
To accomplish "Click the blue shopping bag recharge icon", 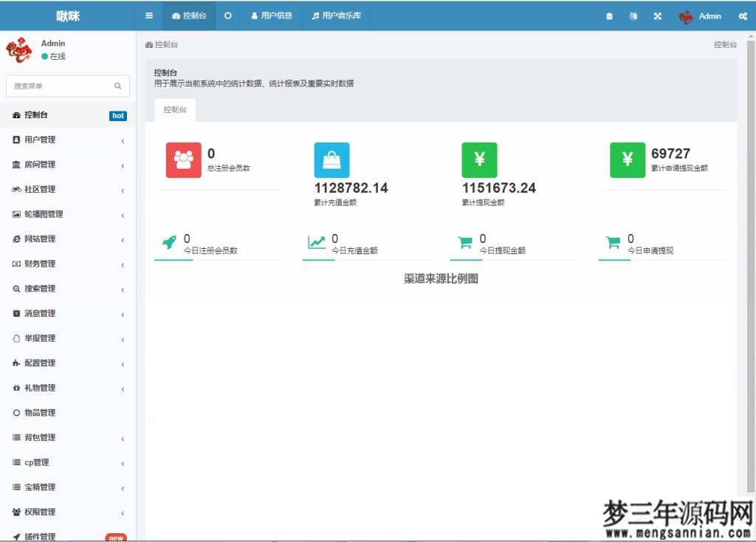I will click(332, 159).
